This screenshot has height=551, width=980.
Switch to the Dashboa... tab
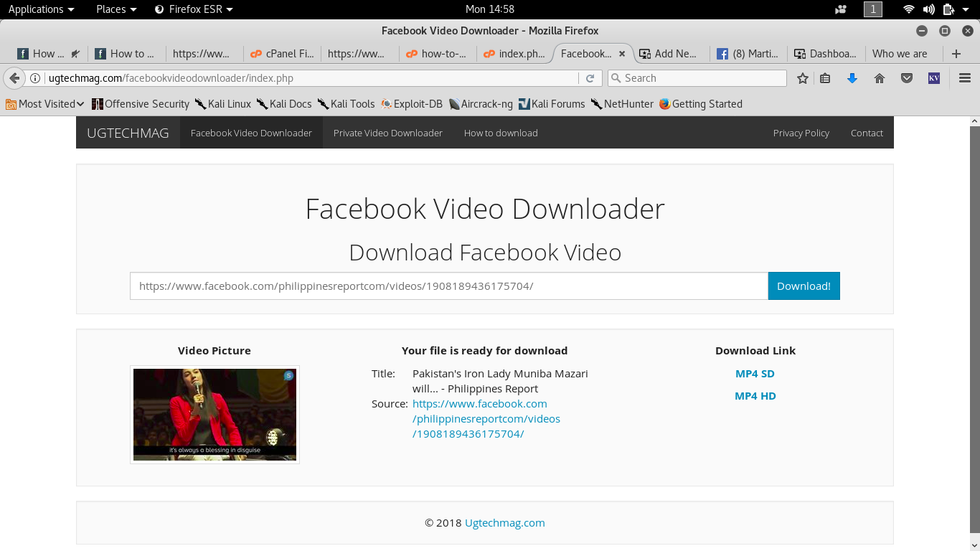(x=826, y=54)
